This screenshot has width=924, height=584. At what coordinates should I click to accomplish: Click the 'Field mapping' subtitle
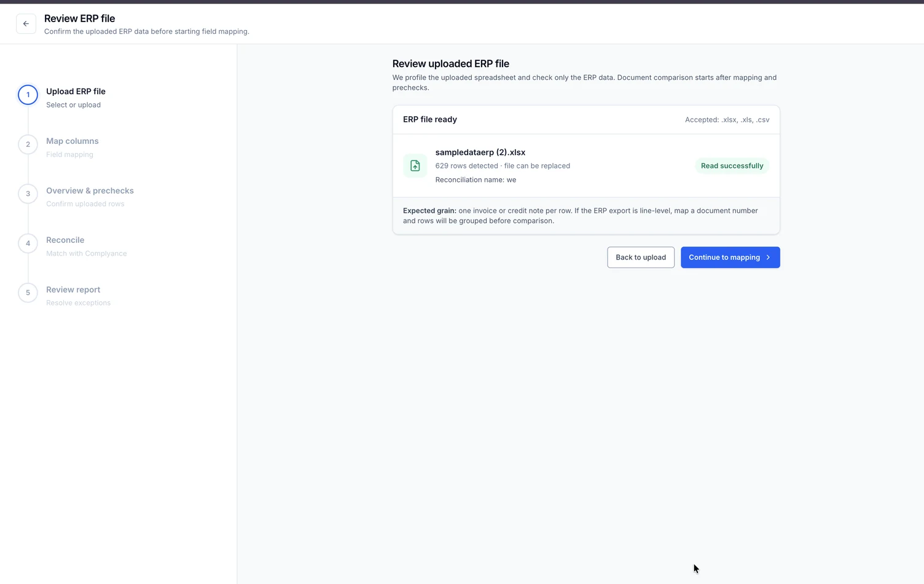coord(69,155)
